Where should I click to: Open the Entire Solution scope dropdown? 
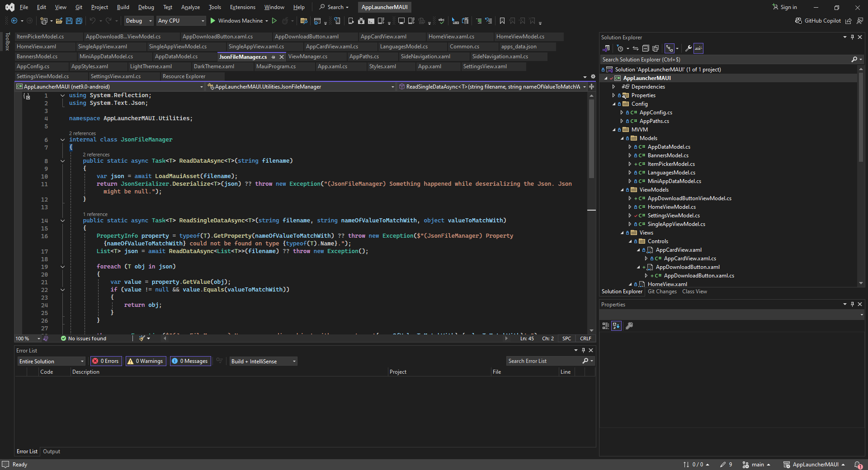coord(52,361)
